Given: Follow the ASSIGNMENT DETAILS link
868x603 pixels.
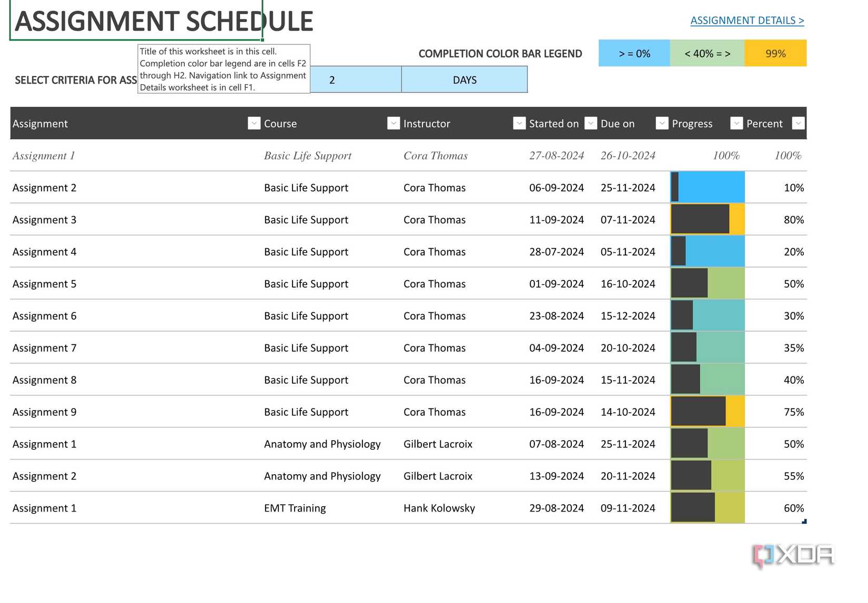Looking at the screenshot, I should pos(746,20).
